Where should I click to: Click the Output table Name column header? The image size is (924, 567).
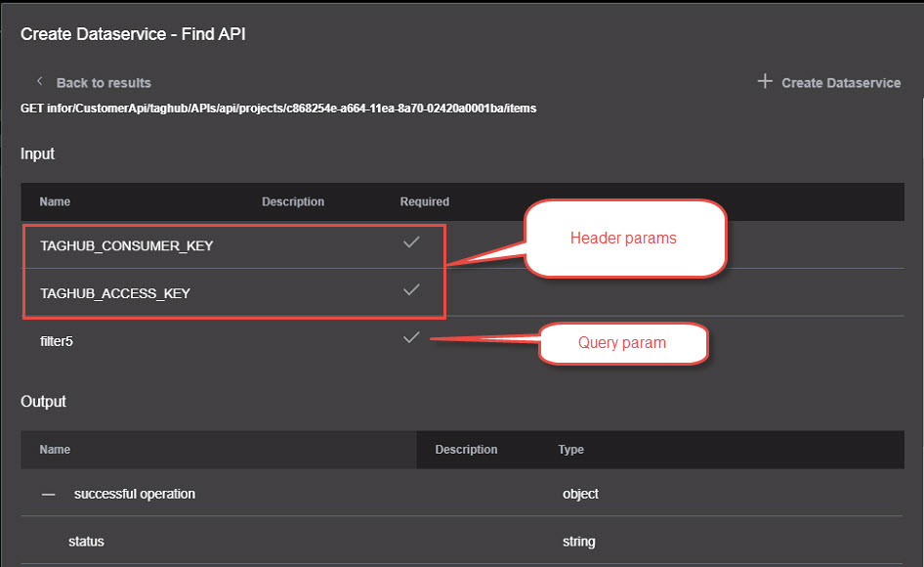tap(55, 450)
